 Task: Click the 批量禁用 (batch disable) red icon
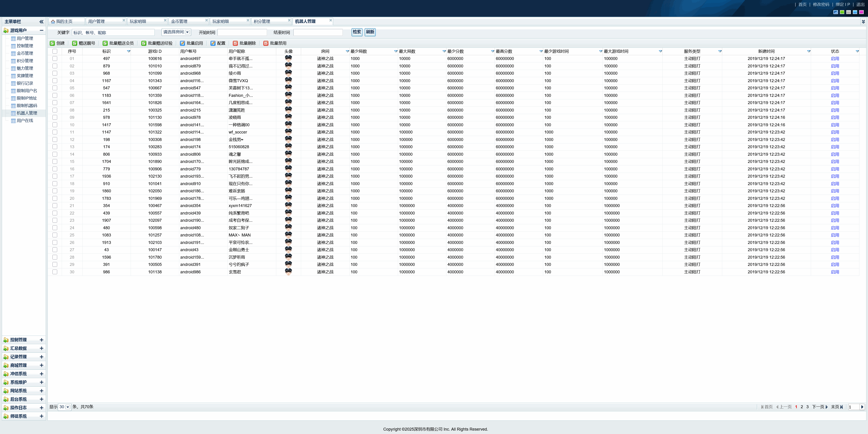point(266,43)
